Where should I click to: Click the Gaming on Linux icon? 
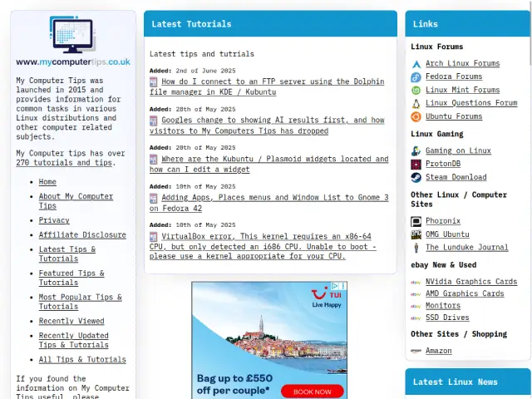pyautogui.click(x=416, y=151)
